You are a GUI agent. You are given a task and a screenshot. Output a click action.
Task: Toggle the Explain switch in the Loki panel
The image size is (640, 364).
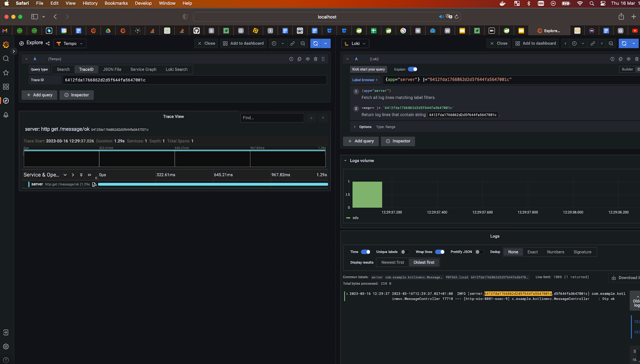click(x=412, y=69)
